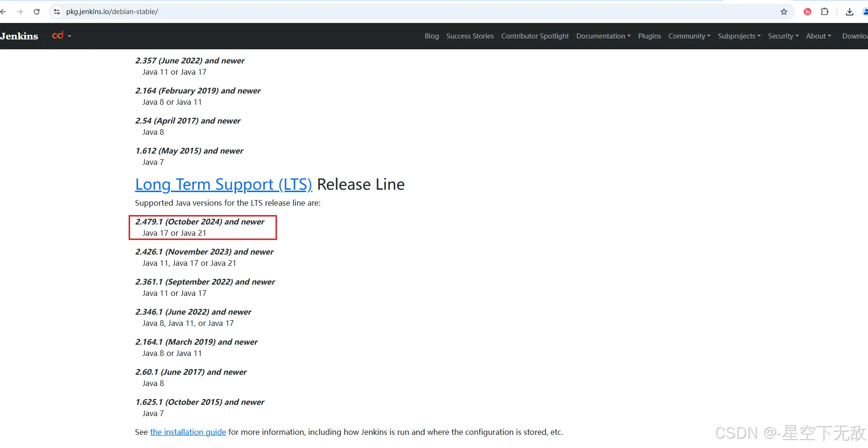
Task: Go to the Blog page
Action: tap(432, 36)
